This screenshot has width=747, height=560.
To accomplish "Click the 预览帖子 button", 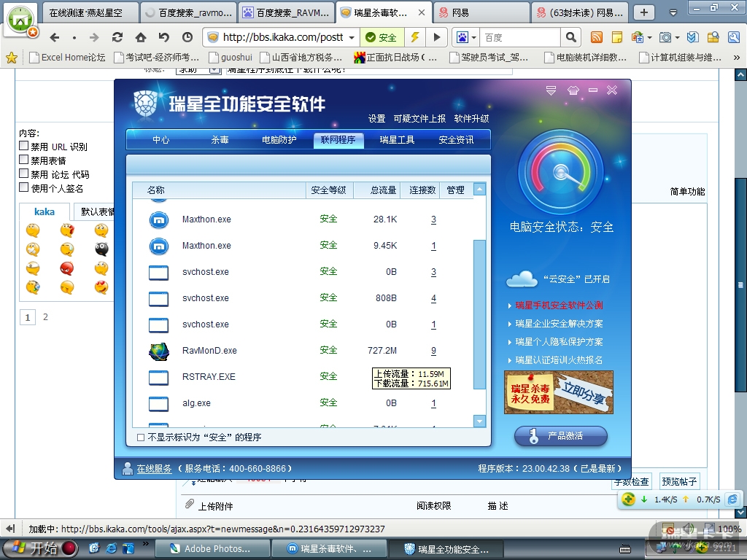I will pyautogui.click(x=679, y=481).
